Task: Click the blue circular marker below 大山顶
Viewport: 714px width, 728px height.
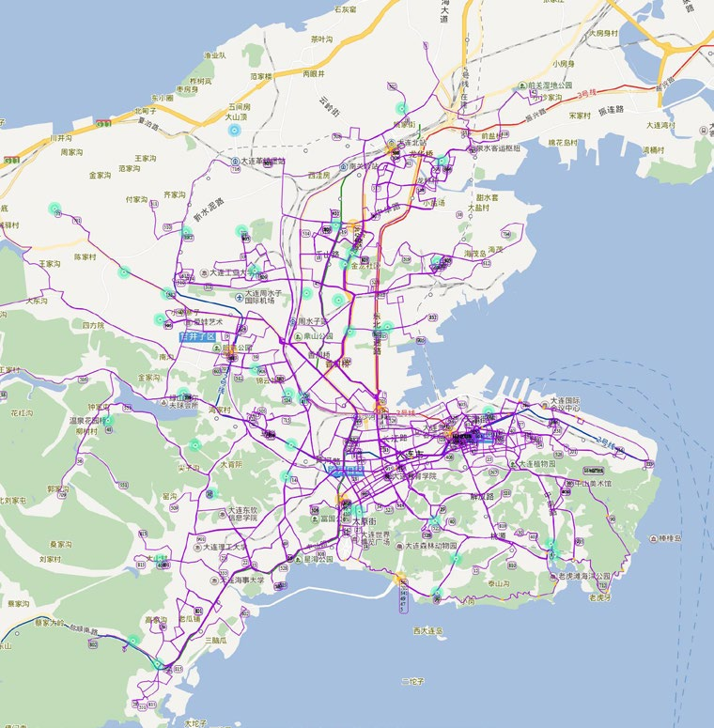Action: pyautogui.click(x=235, y=131)
